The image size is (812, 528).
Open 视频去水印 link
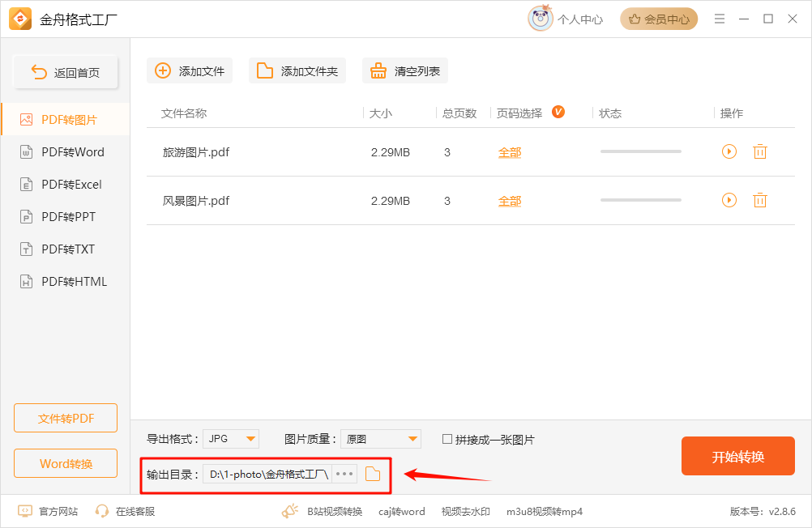pyautogui.click(x=465, y=512)
